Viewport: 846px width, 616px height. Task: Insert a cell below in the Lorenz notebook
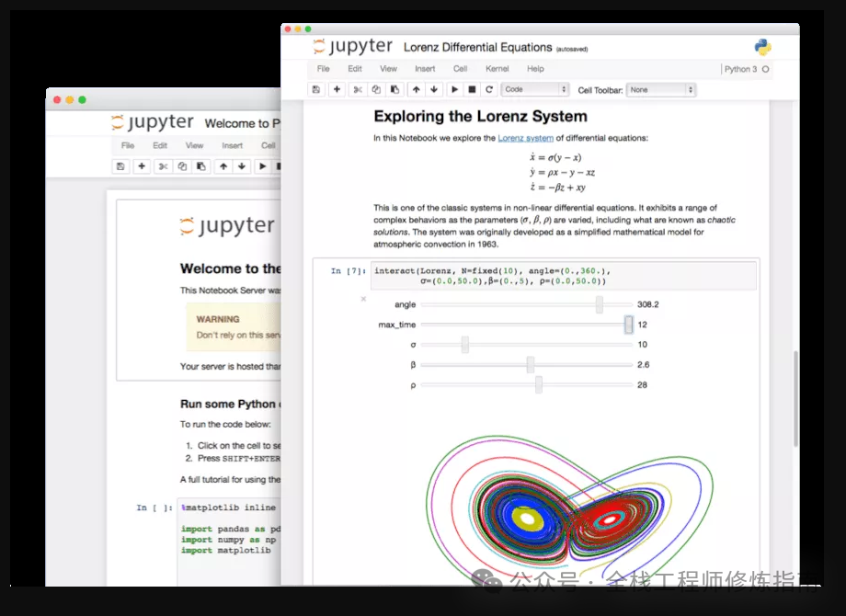click(x=337, y=89)
